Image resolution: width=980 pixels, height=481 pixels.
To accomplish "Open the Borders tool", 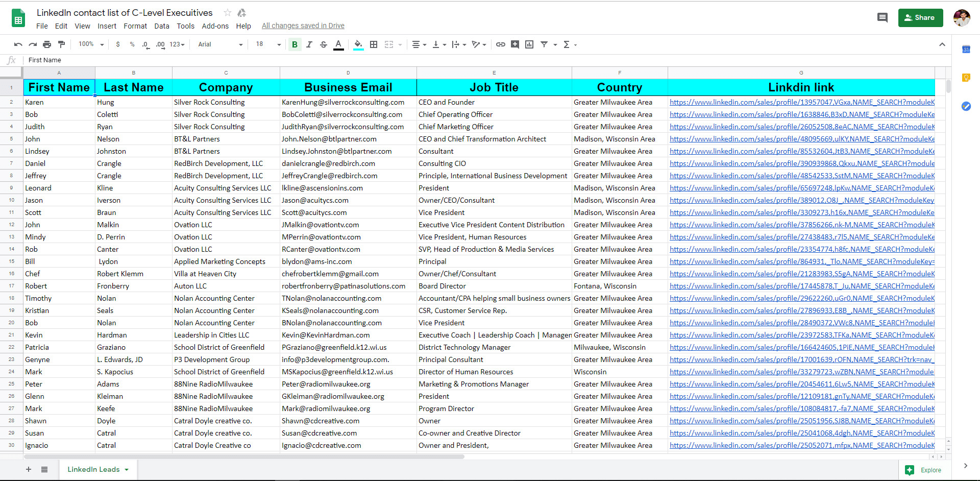I will 374,45.
